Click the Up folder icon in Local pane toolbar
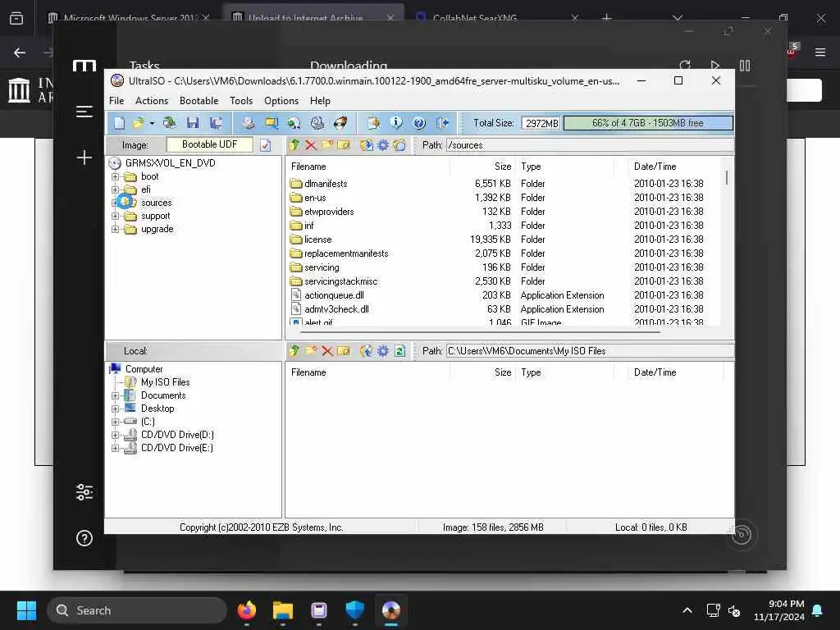The width and height of the screenshot is (840, 630). coord(294,351)
